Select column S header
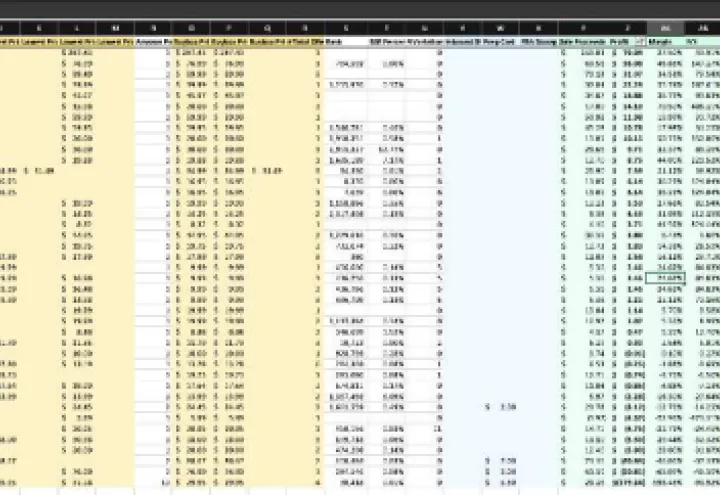 coord(346,28)
